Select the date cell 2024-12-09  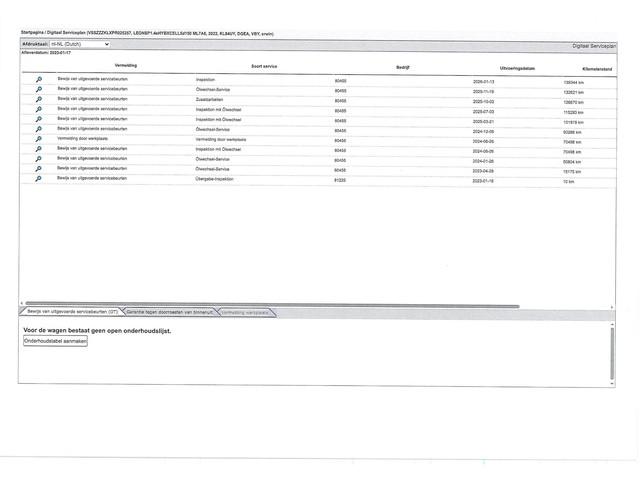pos(483,131)
